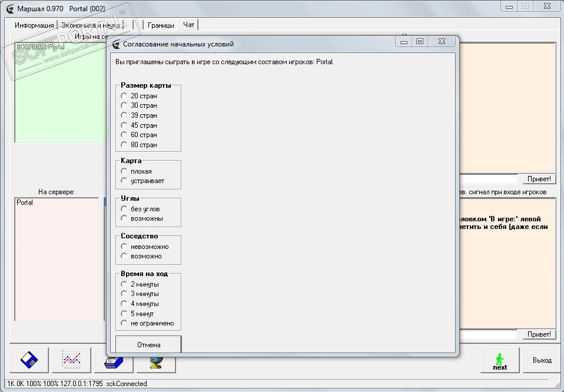Select game #002(002) Portal in games list
This screenshot has height=392, width=564.
[41, 46]
